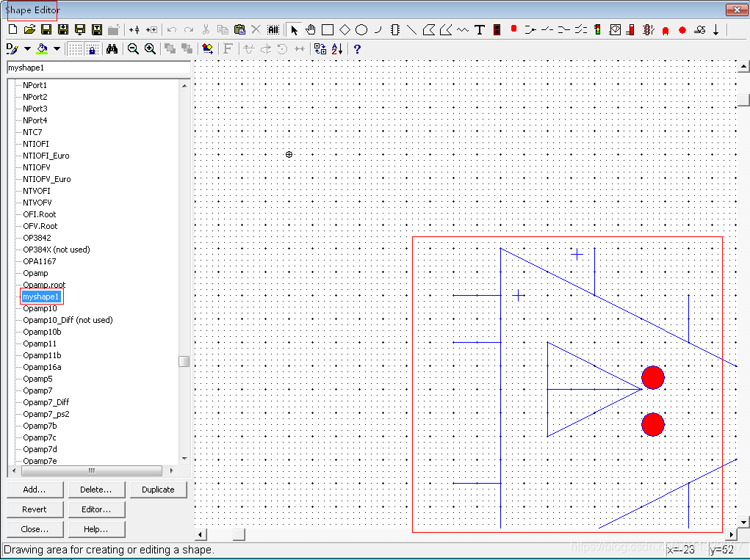
Task: Click the Add pin (+ and pin) icon
Action: click(134, 29)
